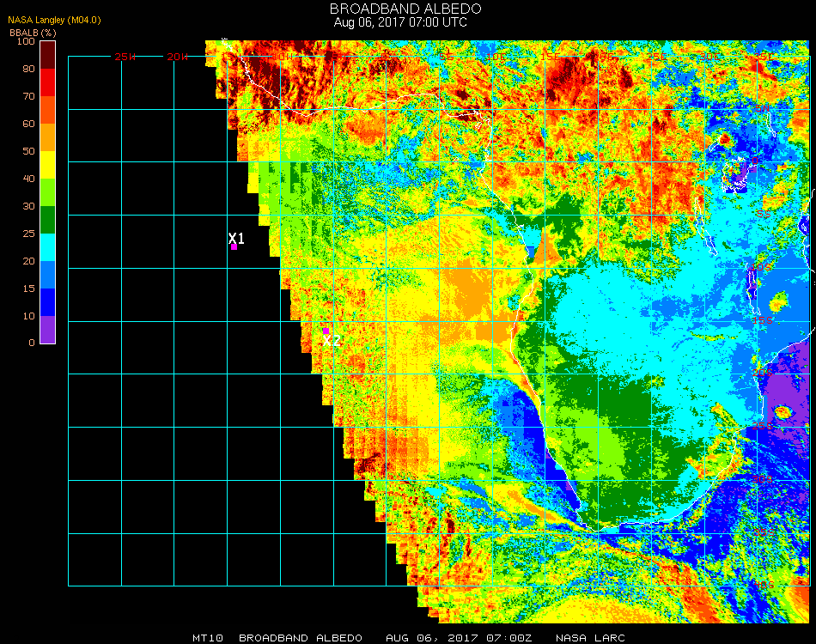Image resolution: width=816 pixels, height=644 pixels.
Task: Pick the orange 50-60% colorbar segment
Action: 48,137
